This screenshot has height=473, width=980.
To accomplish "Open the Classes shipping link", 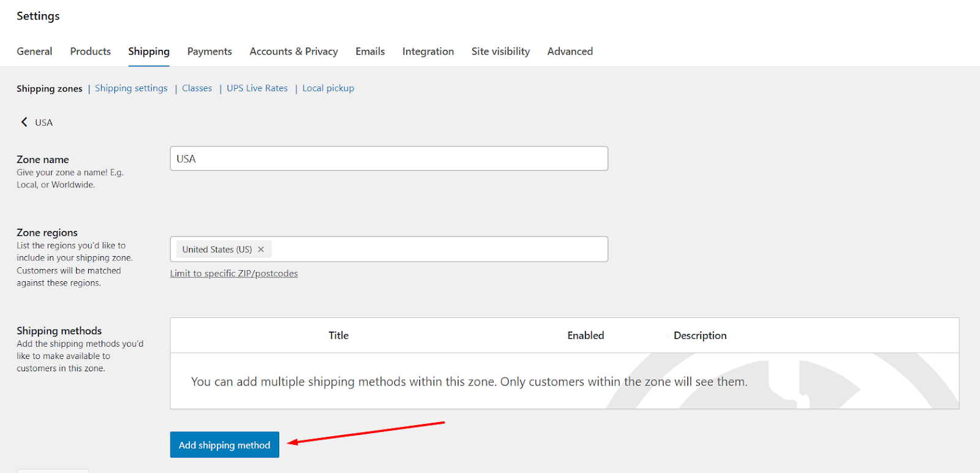I will coord(197,88).
